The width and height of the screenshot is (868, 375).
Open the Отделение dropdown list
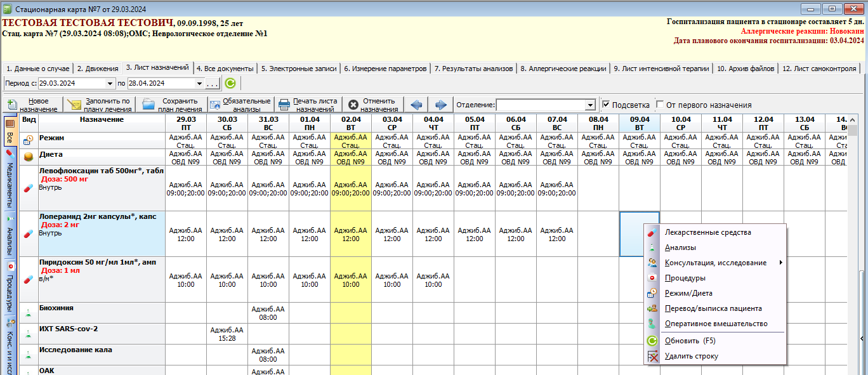pos(590,105)
